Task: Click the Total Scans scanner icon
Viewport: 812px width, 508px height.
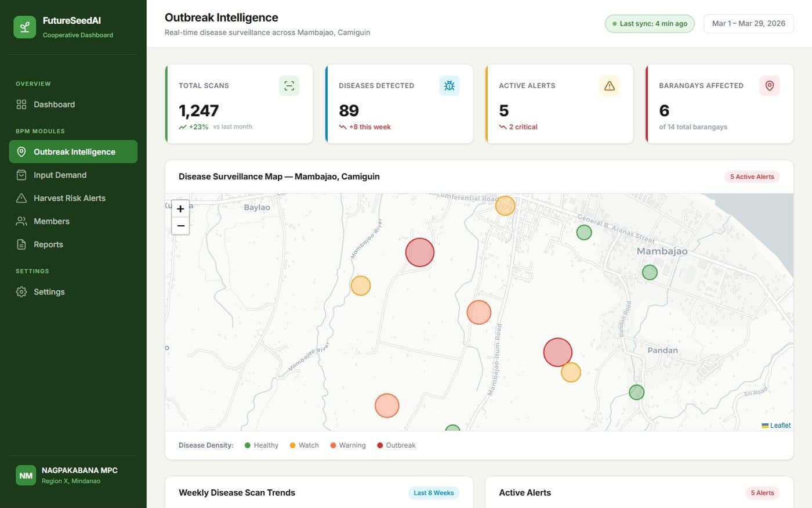Action: coord(289,86)
